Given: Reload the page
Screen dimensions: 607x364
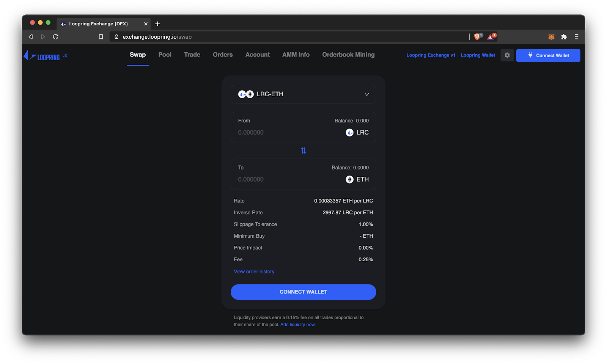Looking at the screenshot, I should [x=56, y=37].
